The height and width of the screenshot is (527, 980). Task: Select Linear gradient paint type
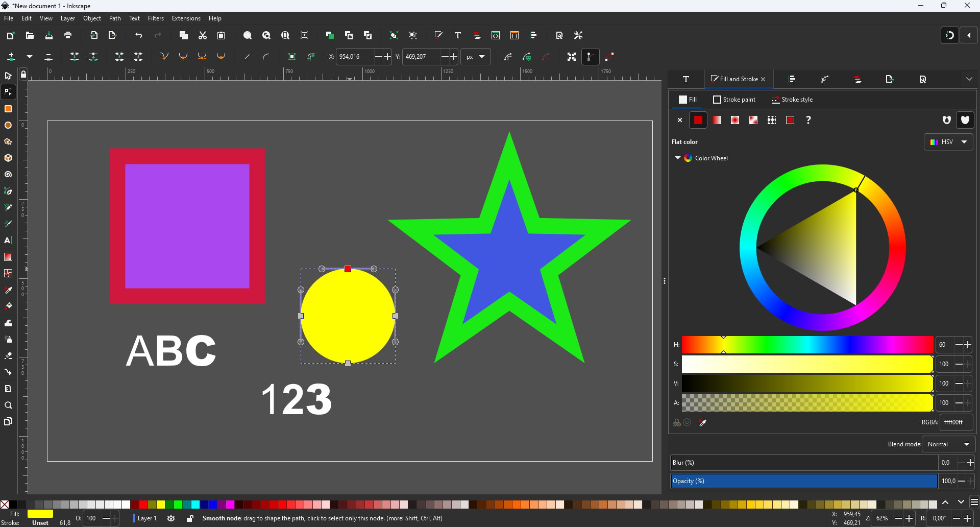[717, 120]
